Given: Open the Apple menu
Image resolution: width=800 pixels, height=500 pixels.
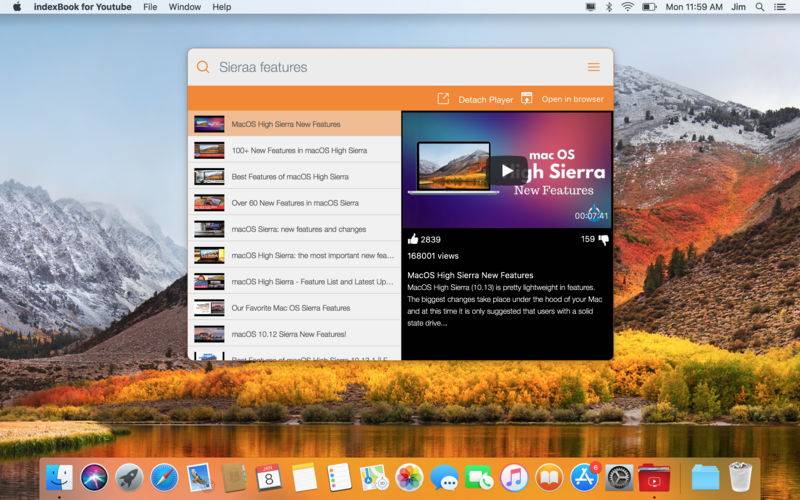Looking at the screenshot, I should (x=17, y=7).
